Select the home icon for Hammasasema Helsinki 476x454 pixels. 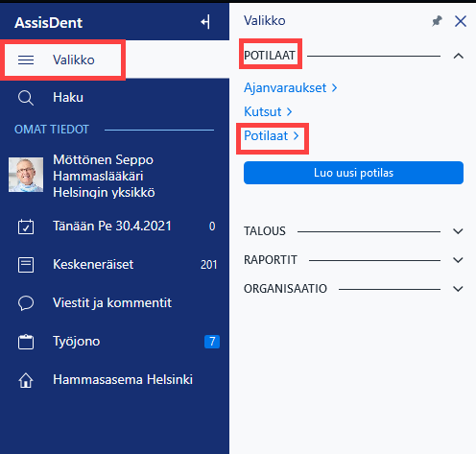pyautogui.click(x=26, y=380)
